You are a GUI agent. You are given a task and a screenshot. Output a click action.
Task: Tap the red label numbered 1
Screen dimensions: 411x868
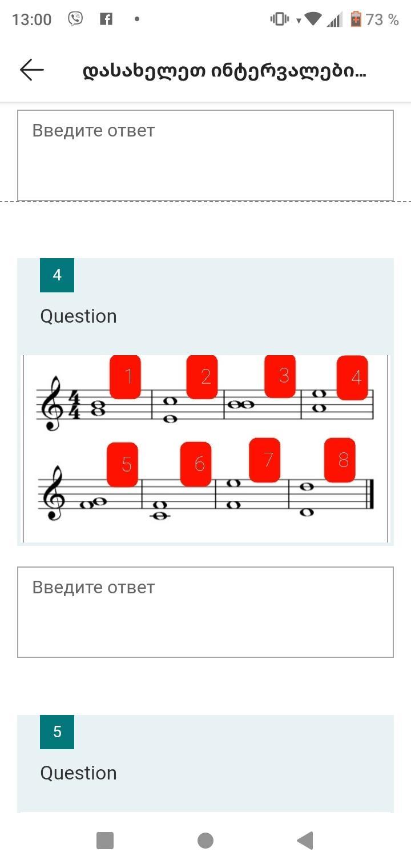[x=126, y=377]
